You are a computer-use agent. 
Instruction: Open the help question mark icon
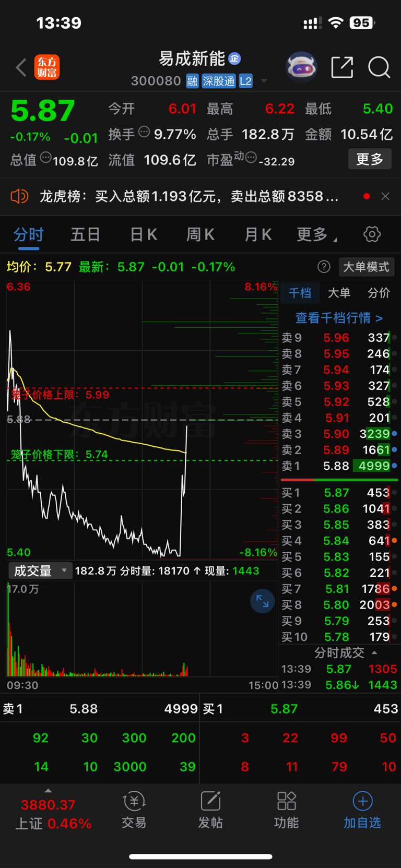click(324, 267)
